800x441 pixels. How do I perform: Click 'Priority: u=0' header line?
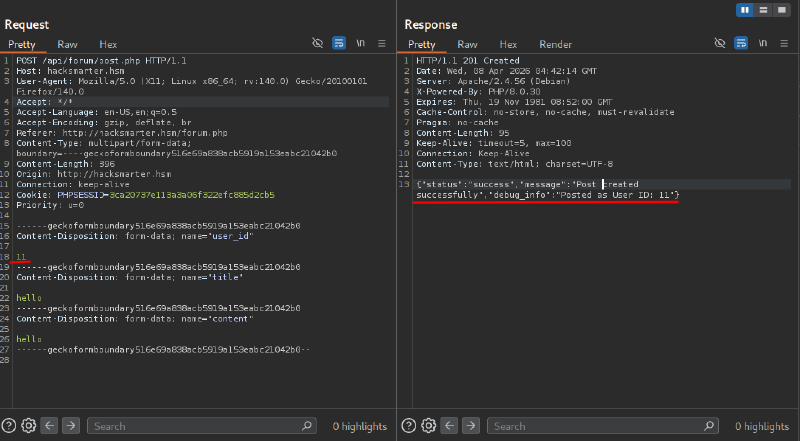click(x=50, y=205)
